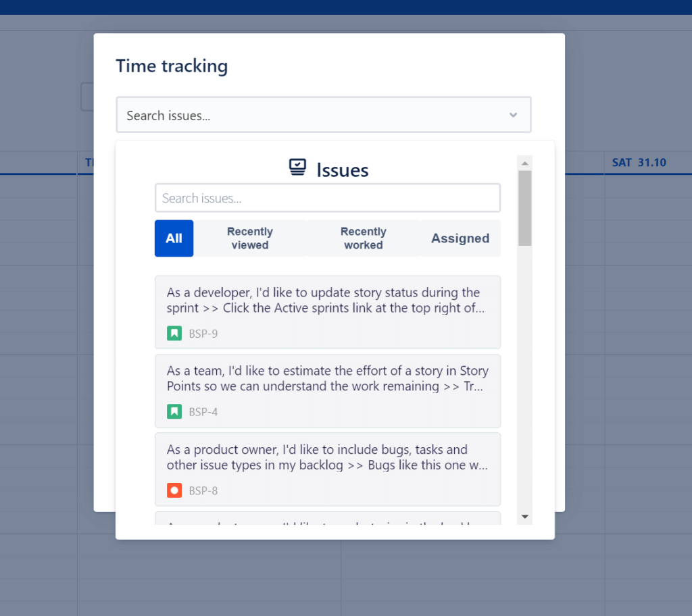Select the All filter tab
Viewport: 692px width, 616px height.
click(174, 238)
